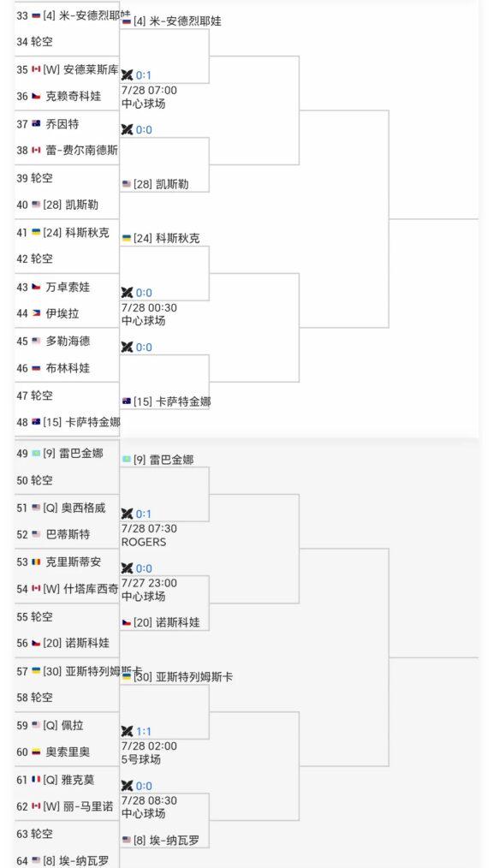
Task: Click the rackets icon next to 7/28 00:30 match
Action: (128, 292)
